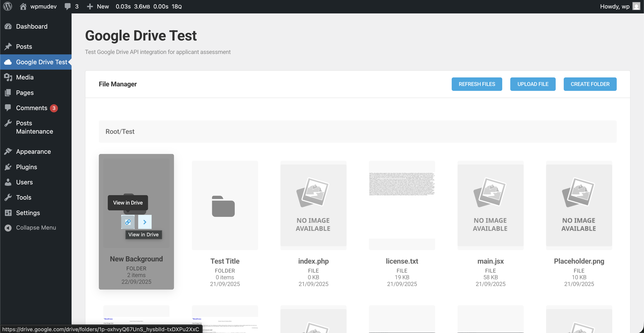Click New in the admin bar

click(103, 6)
